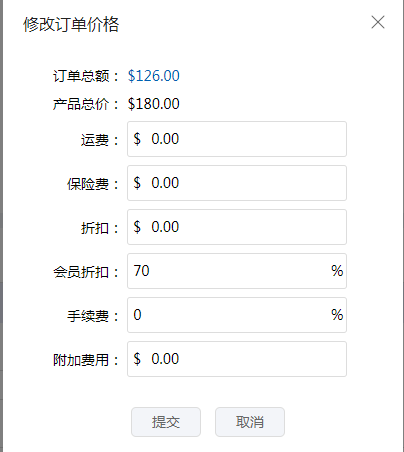Click the 手续费 percentage field
404x452 pixels.
[x=237, y=315]
